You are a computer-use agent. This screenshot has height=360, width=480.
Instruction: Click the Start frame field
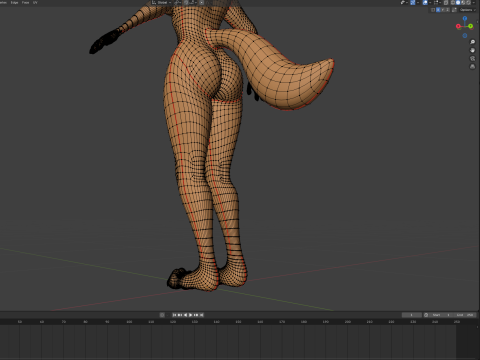[x=441, y=315]
